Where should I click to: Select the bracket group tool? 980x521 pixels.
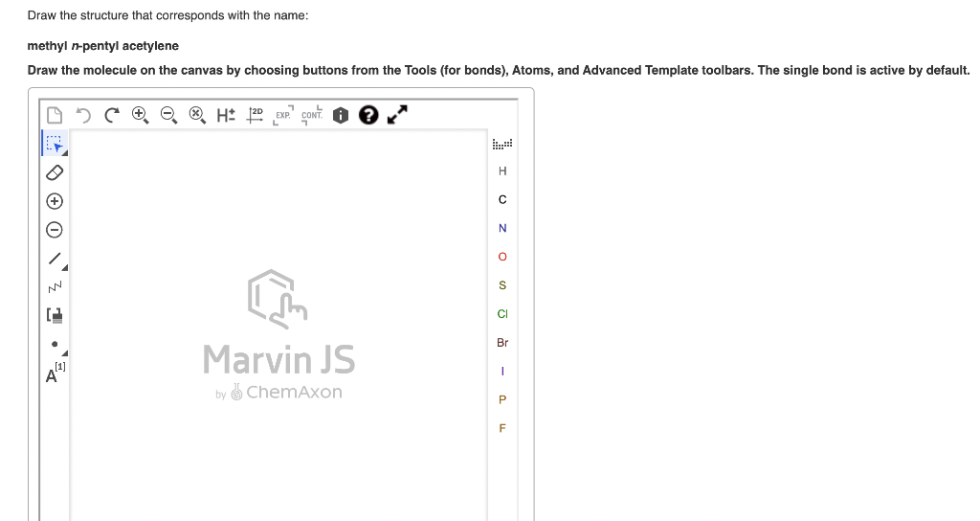(x=55, y=315)
